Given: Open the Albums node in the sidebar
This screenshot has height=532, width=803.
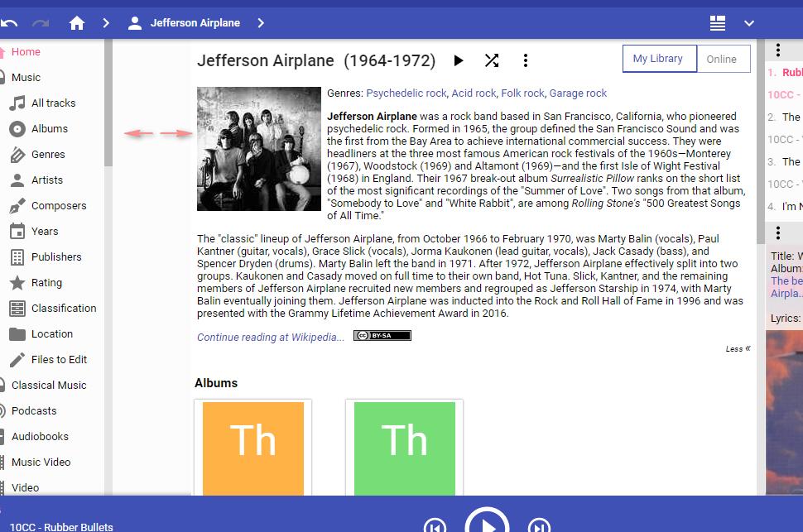Looking at the screenshot, I should [x=50, y=129].
